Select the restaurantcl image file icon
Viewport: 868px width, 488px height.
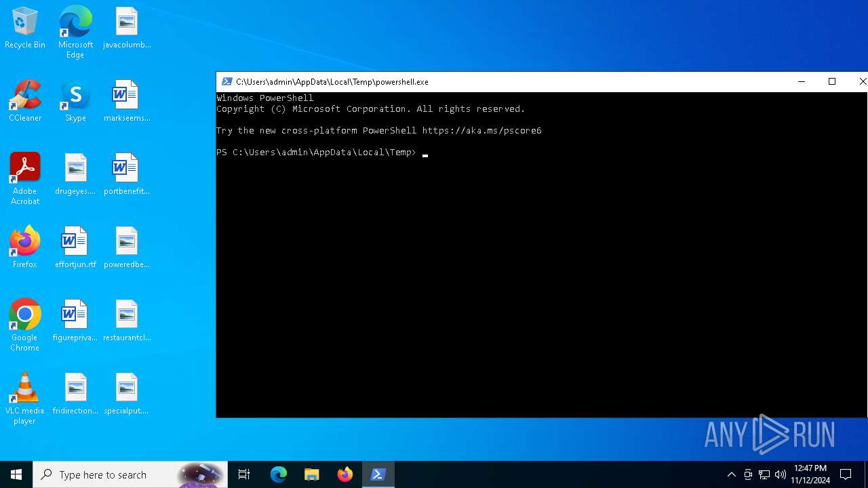pyautogui.click(x=127, y=321)
